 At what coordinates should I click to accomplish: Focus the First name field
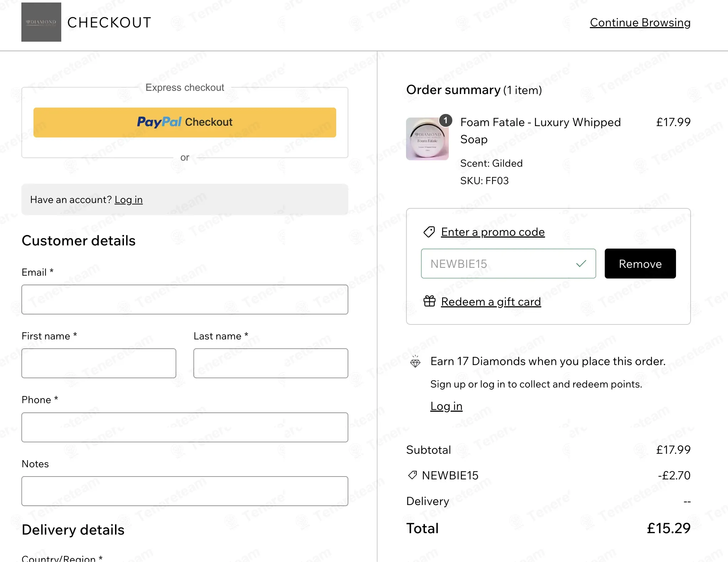(99, 363)
